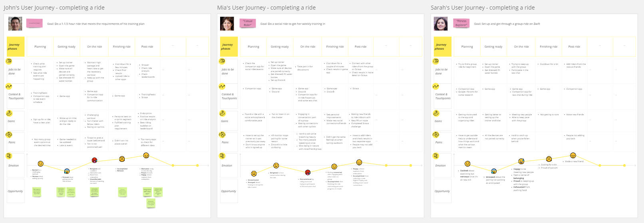Select the angry red emoji in John's emotion curve
Viewport: 644px width, 223px height.
(95, 160)
